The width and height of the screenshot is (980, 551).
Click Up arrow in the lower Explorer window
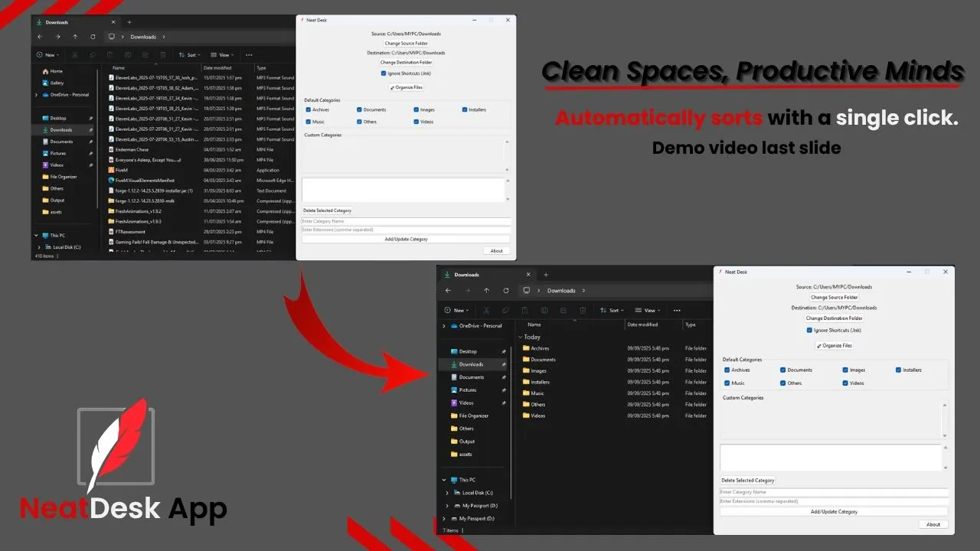(486, 291)
